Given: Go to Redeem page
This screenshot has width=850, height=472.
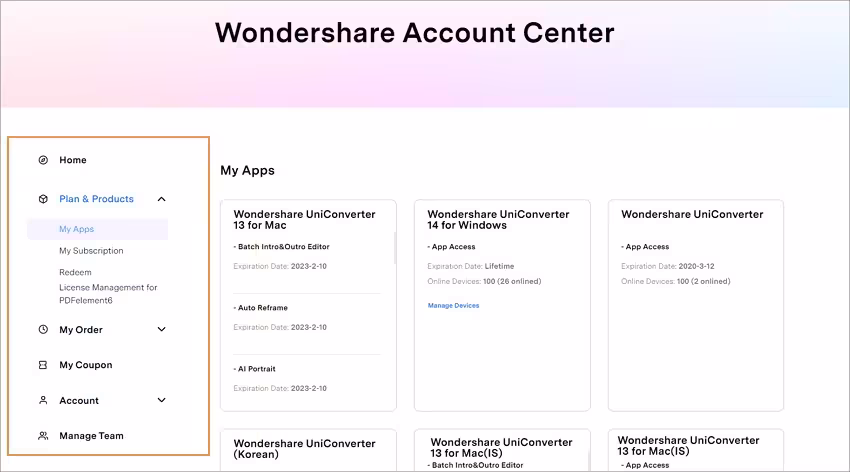Looking at the screenshot, I should 75,272.
